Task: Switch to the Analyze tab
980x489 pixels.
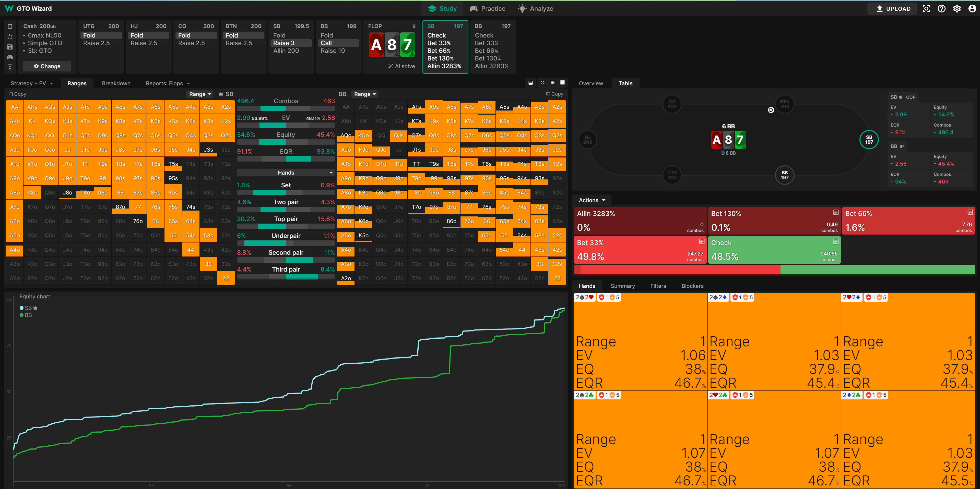Action: click(536, 8)
